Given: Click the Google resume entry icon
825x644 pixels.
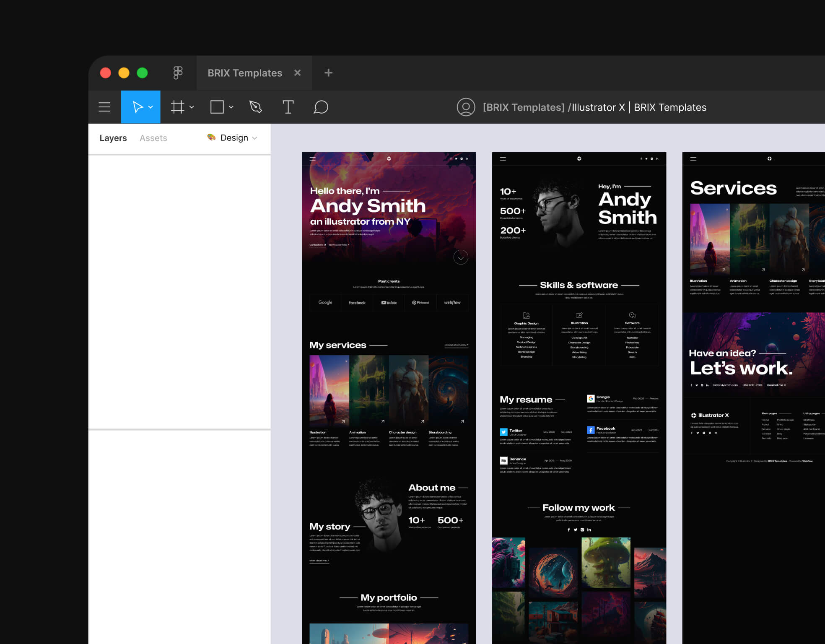Looking at the screenshot, I should [591, 398].
